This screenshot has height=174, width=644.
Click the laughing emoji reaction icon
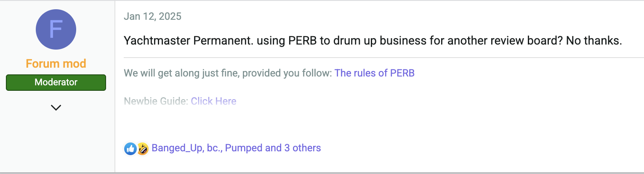(143, 148)
